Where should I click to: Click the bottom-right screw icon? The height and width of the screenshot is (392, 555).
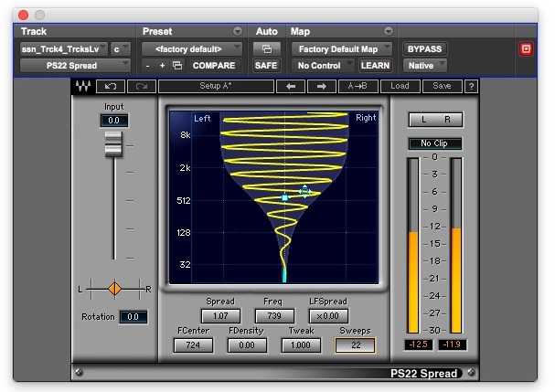pos(471,372)
